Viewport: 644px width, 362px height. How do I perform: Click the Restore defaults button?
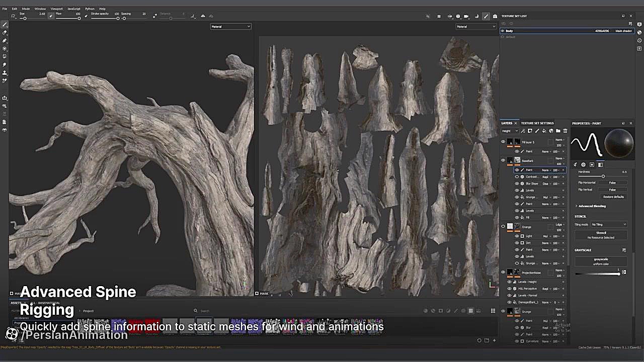tap(613, 197)
